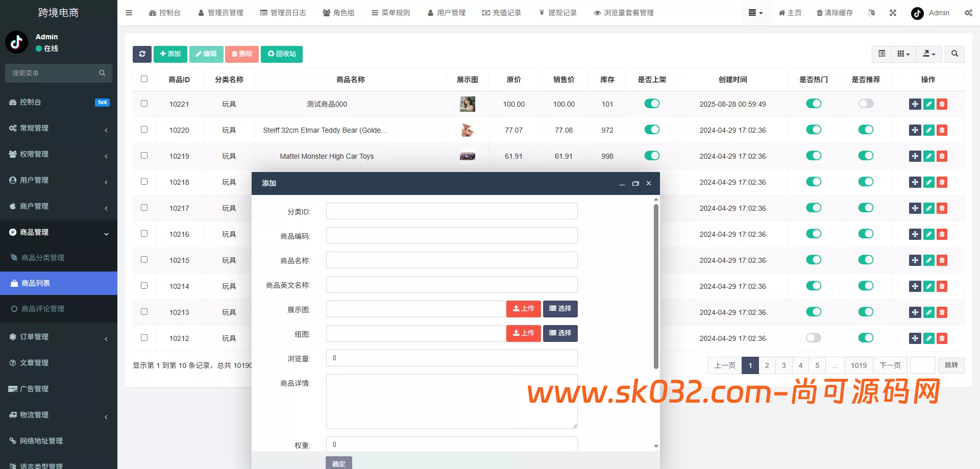Open the settings gear at top right
The width and height of the screenshot is (980, 469).
[969, 13]
